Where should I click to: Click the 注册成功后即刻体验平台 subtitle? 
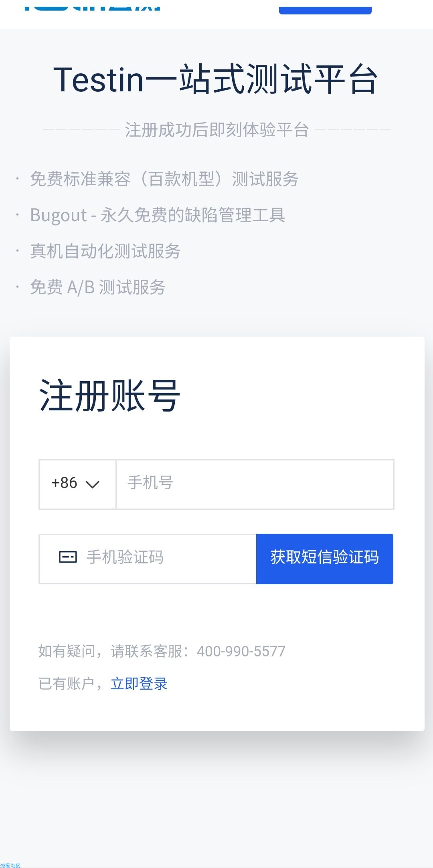point(216,130)
